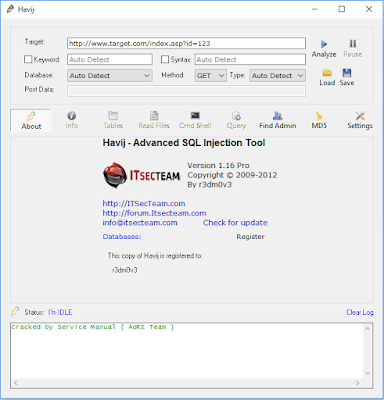This screenshot has height=400, width=384.
Task: Open the http://forum.Itsecteam.com link
Action: tap(154, 213)
